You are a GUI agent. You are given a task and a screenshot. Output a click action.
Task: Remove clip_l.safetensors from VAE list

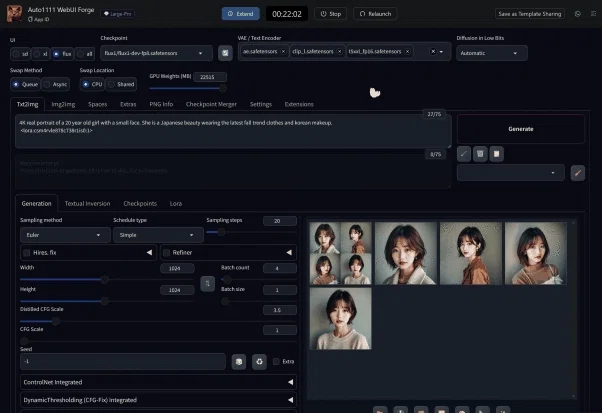click(x=339, y=51)
